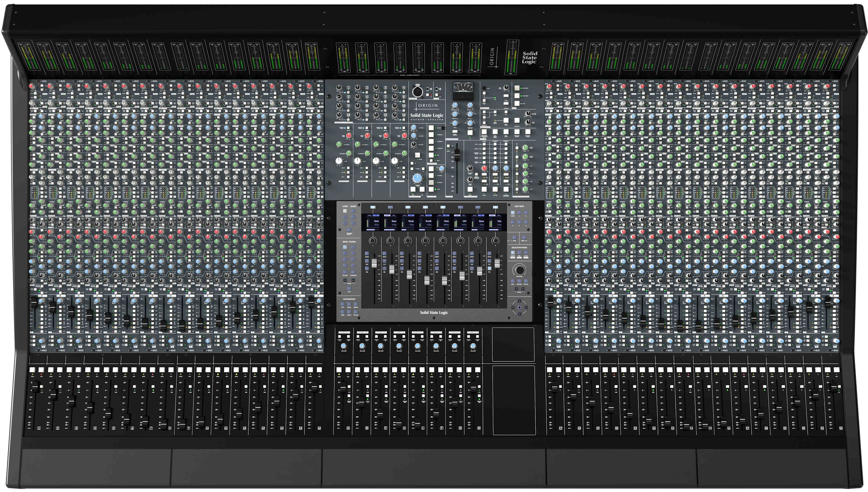Select Quick 3 button
Viewport: 868px width, 492px height.
[x=353, y=223]
